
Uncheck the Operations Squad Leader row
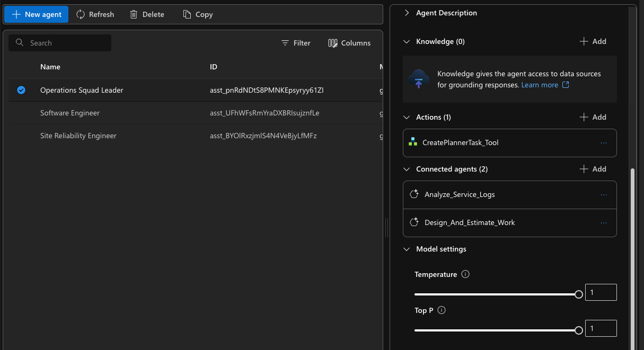coord(21,90)
